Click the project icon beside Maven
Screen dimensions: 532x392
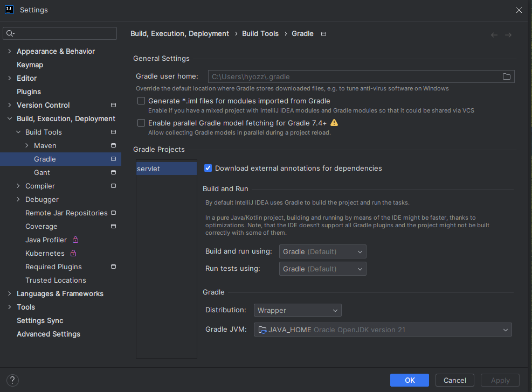113,145
